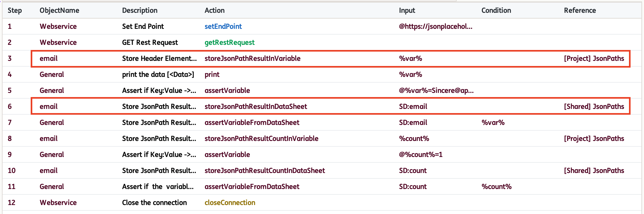
Task: Select General object in step 9
Action: pyautogui.click(x=52, y=154)
